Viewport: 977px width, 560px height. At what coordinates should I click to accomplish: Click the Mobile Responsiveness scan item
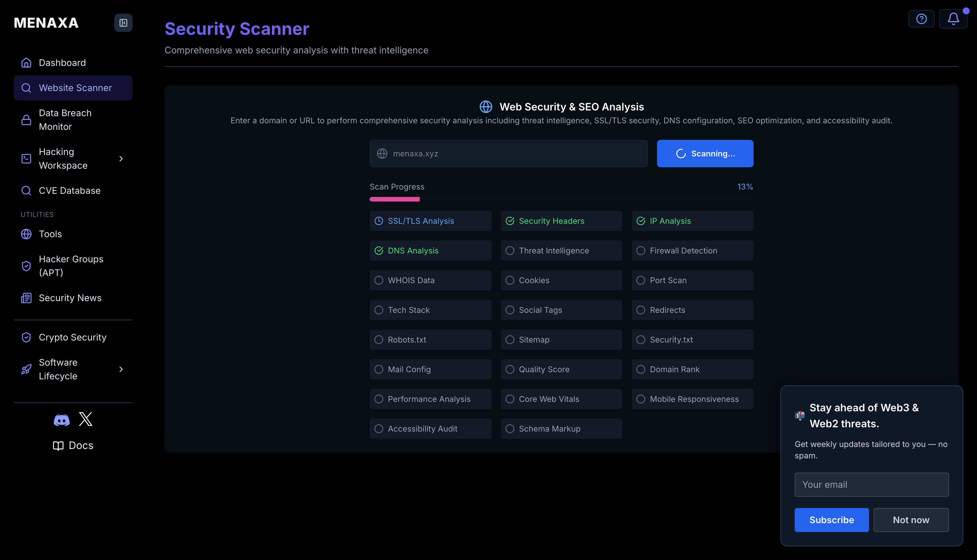(x=692, y=399)
